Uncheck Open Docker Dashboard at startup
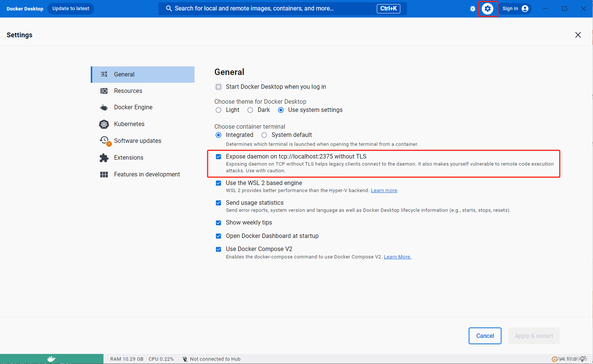This screenshot has height=364, width=593. (x=218, y=236)
